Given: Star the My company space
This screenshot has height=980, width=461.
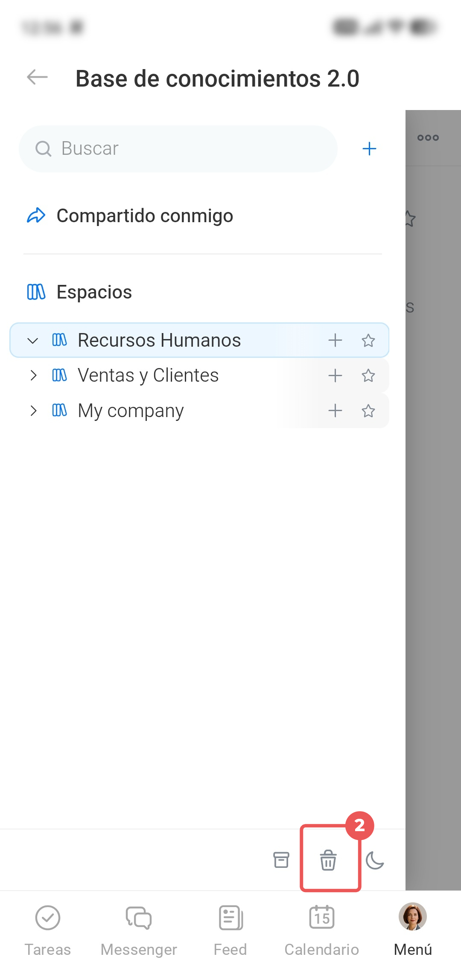Looking at the screenshot, I should pos(368,411).
